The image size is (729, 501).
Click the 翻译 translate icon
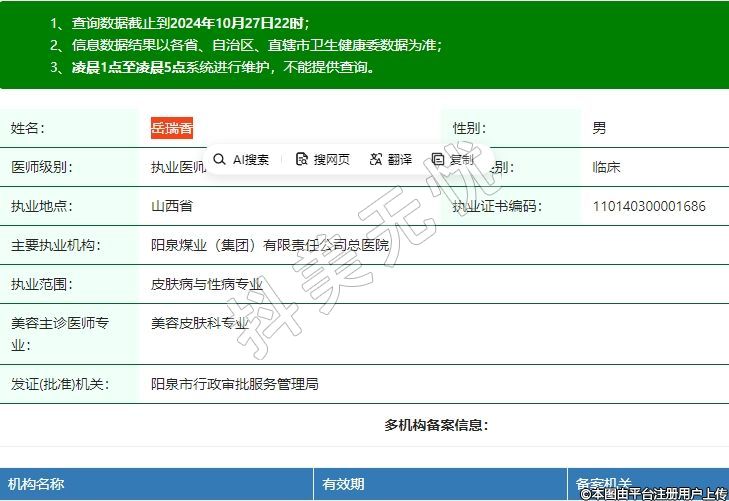click(376, 160)
